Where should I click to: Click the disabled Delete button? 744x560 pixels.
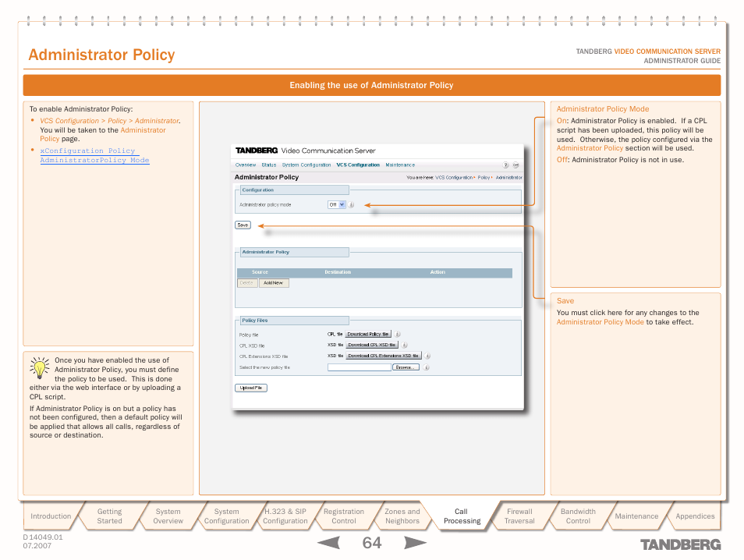coord(246,283)
